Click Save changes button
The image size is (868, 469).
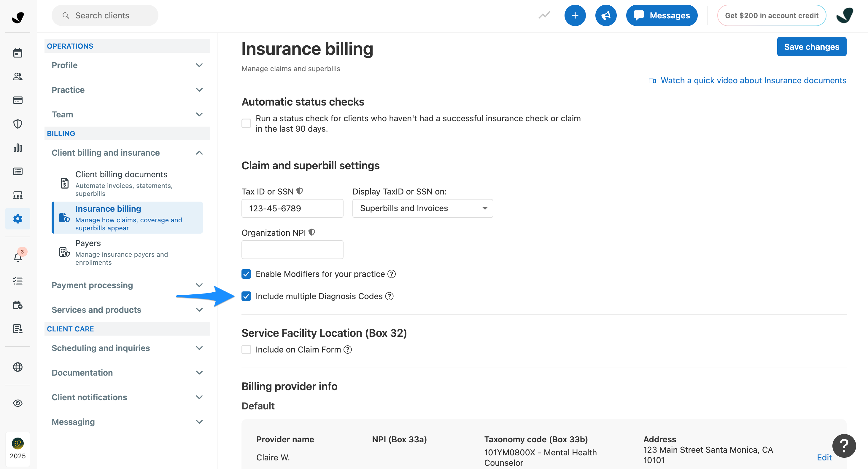click(811, 47)
